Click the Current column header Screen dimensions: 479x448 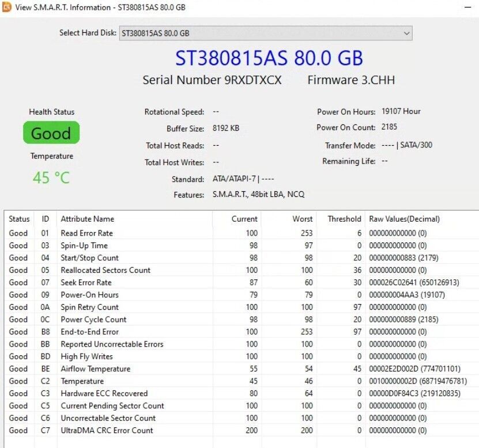244,219
